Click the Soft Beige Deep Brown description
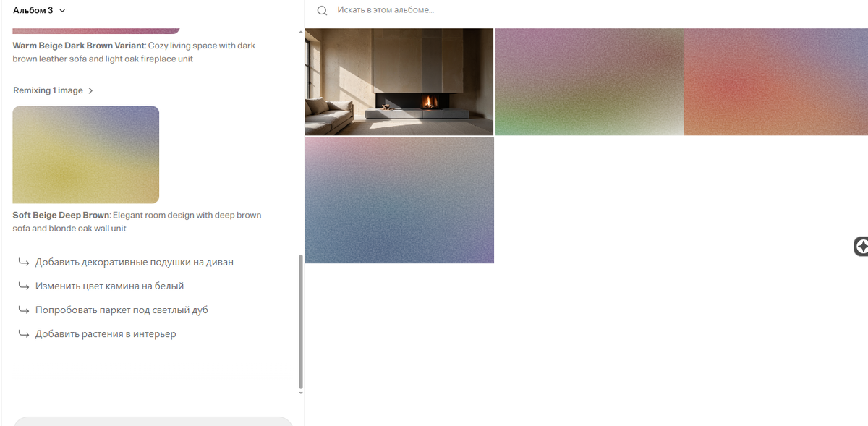868x426 pixels. click(137, 221)
